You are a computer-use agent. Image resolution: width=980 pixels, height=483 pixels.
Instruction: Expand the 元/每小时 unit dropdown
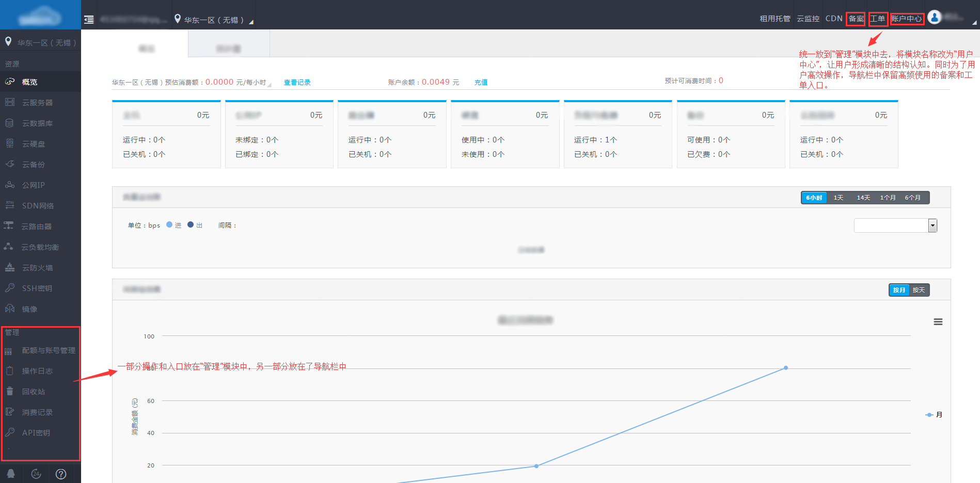point(269,84)
